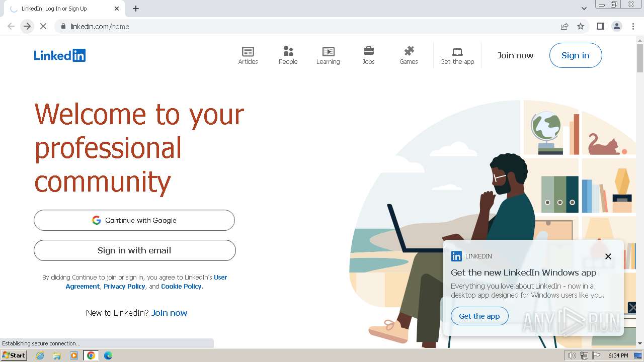Open the Privacy Policy link
Screen dimensions: 644x362
[124, 286]
